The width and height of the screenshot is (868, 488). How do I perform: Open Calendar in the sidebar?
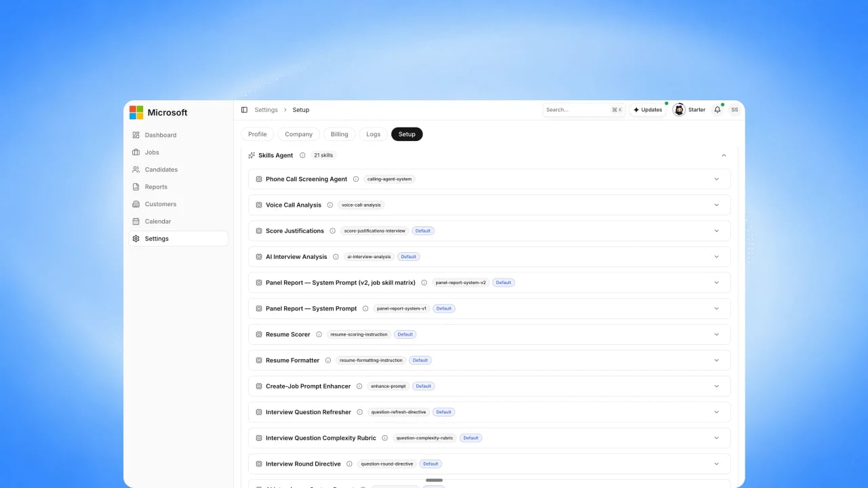(x=178, y=222)
